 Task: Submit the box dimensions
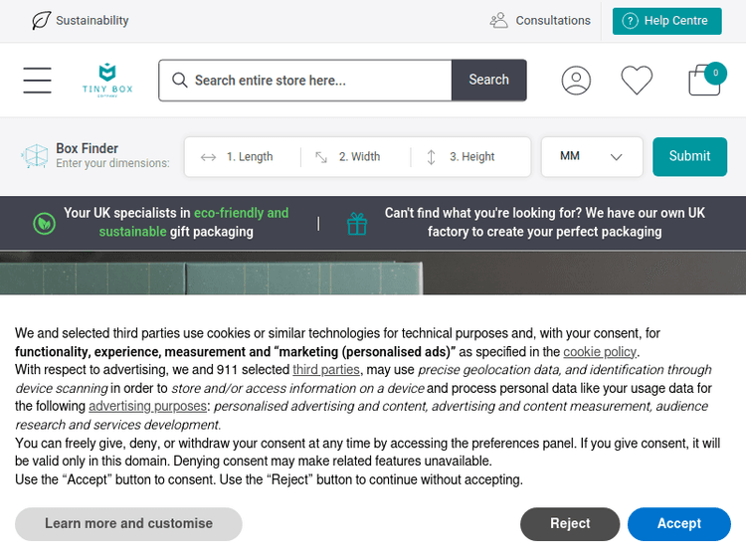point(689,156)
